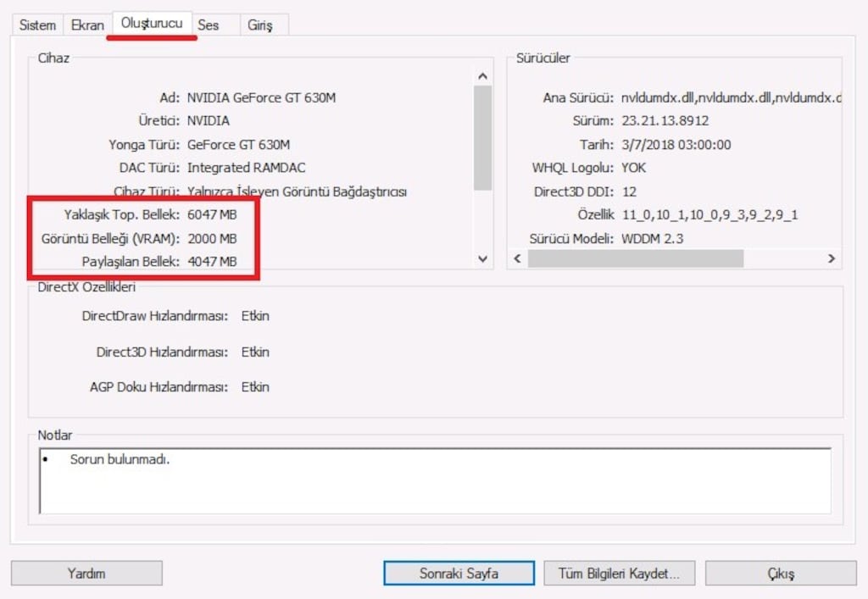The width and height of the screenshot is (868, 599).
Task: Click the Sürücüler horizontal scrollbar thumb
Action: click(x=636, y=258)
